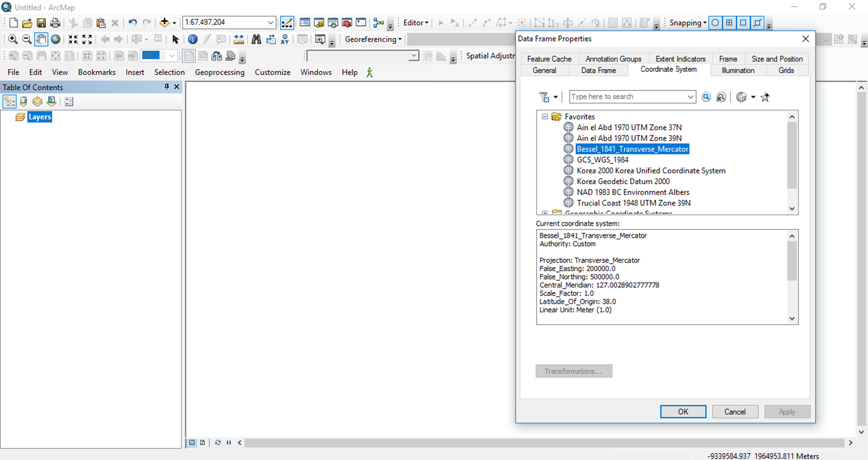Select the Identify tool
This screenshot has width=868, height=460.
(x=193, y=39)
